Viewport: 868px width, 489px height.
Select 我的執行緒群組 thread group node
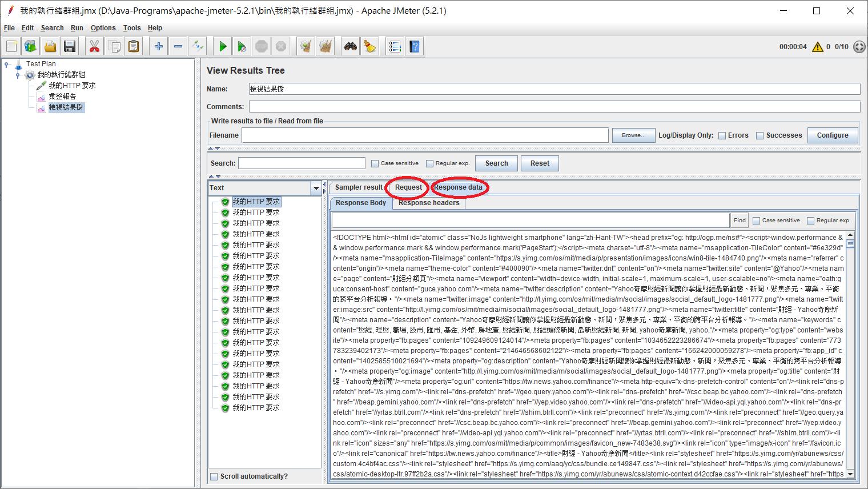point(62,74)
